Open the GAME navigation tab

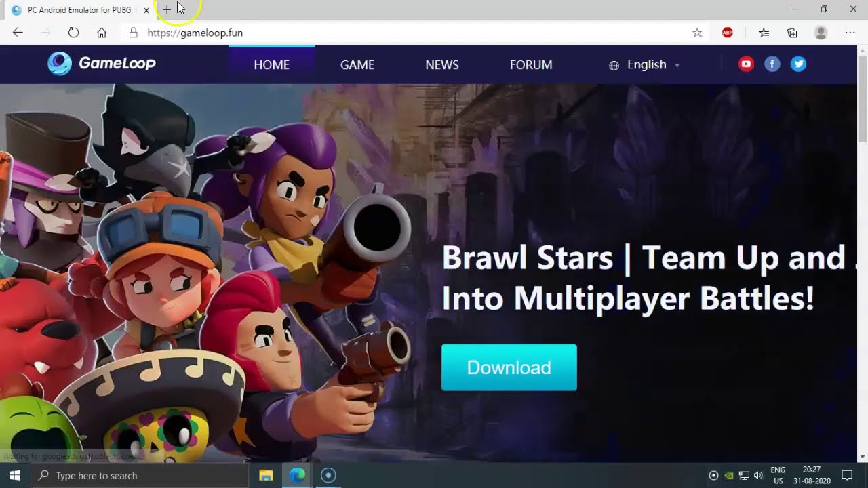point(357,64)
